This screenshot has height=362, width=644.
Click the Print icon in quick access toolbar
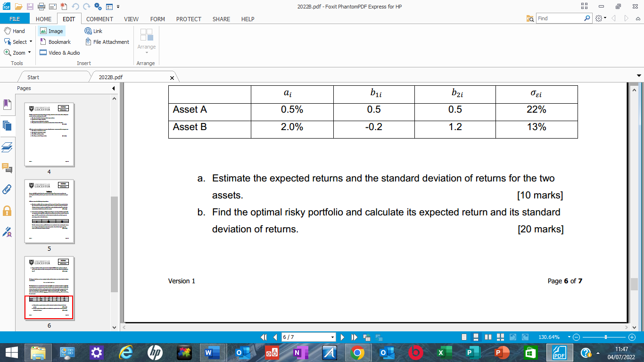(x=41, y=7)
